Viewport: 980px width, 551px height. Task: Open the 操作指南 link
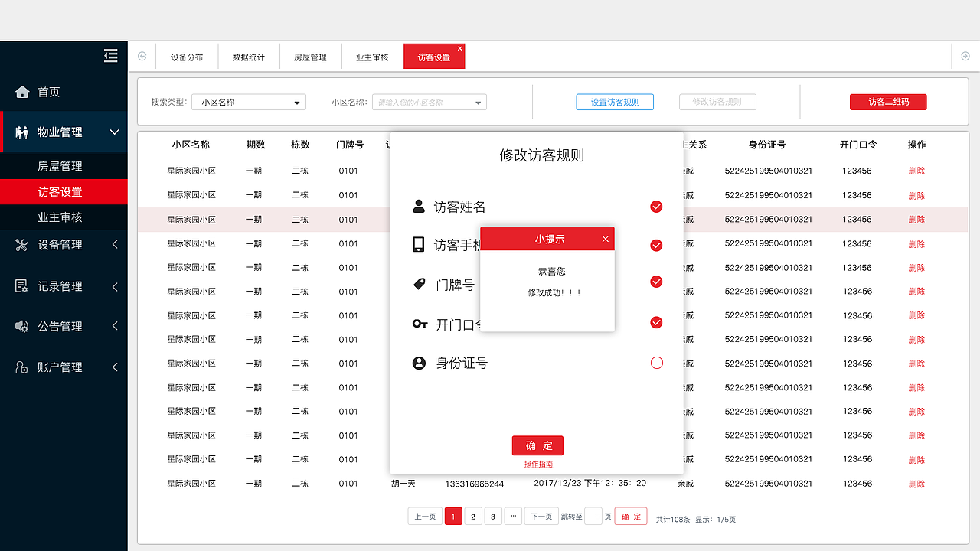(537, 463)
